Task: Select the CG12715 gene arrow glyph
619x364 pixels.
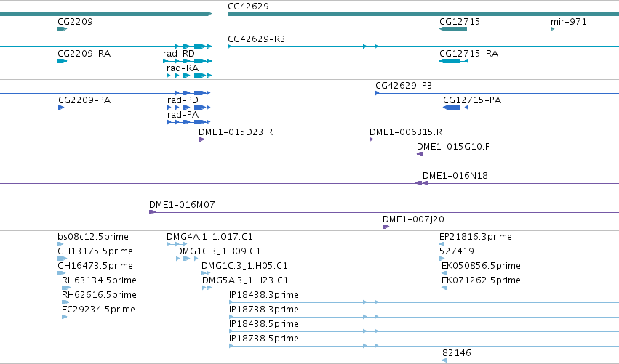Action: point(453,29)
